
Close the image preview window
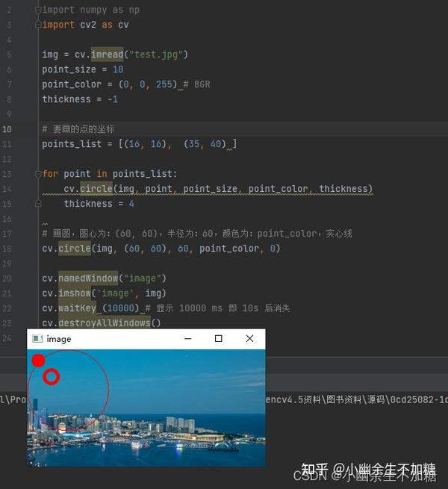(249, 339)
